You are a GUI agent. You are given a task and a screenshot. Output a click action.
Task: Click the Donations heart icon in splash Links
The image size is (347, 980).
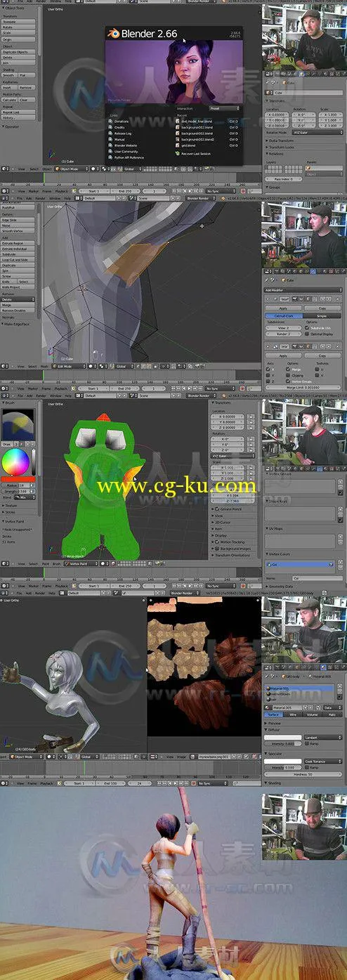point(111,121)
